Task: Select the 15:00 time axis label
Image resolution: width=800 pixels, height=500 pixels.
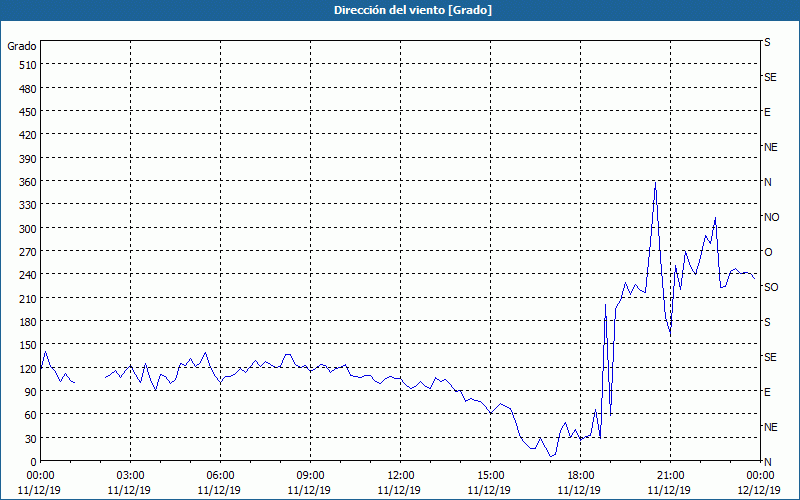Action: coord(491,476)
